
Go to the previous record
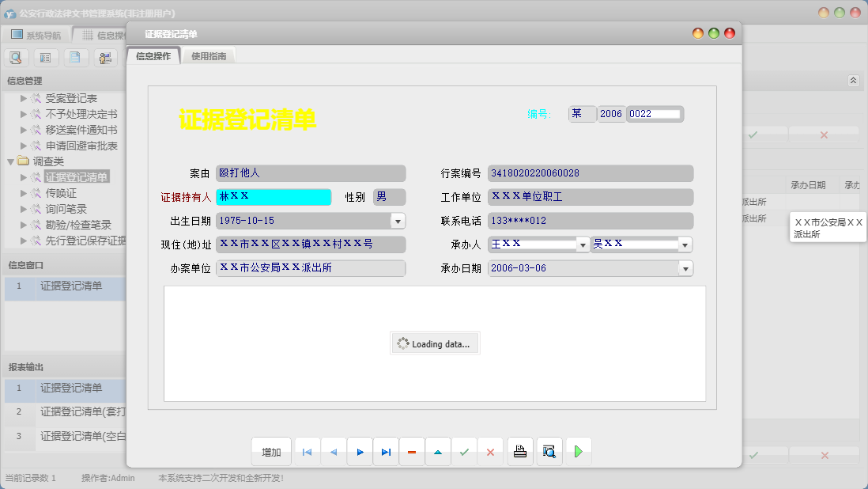point(333,452)
